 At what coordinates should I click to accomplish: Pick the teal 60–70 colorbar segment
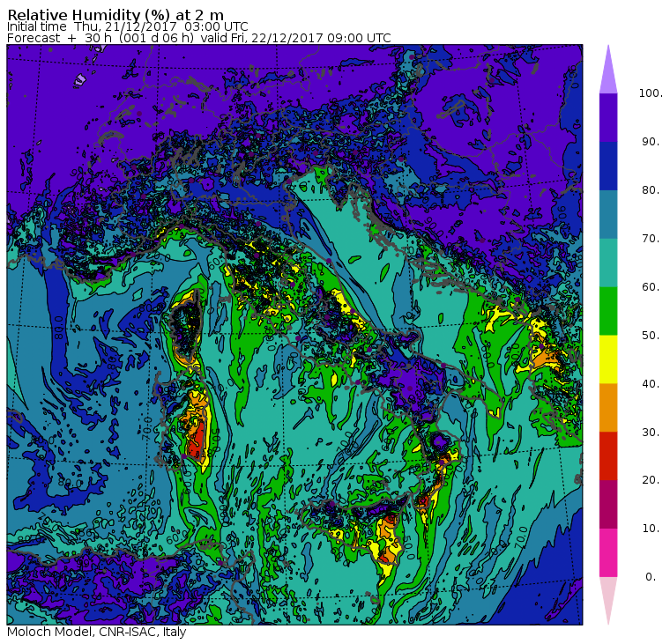[x=608, y=263]
